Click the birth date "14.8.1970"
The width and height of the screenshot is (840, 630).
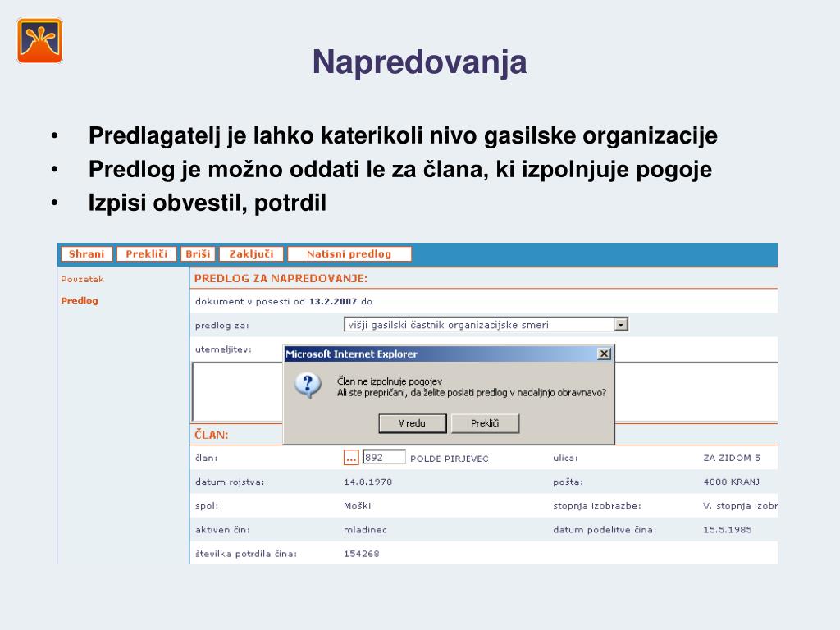[367, 482]
